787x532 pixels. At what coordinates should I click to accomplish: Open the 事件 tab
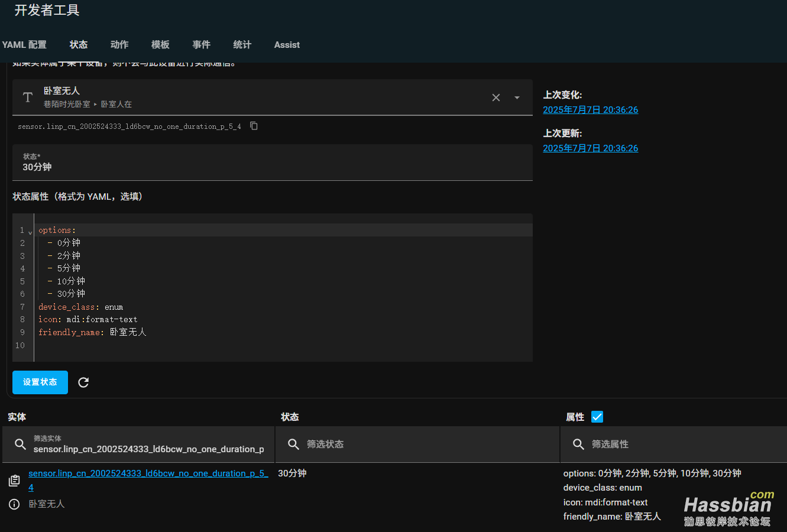(x=201, y=45)
